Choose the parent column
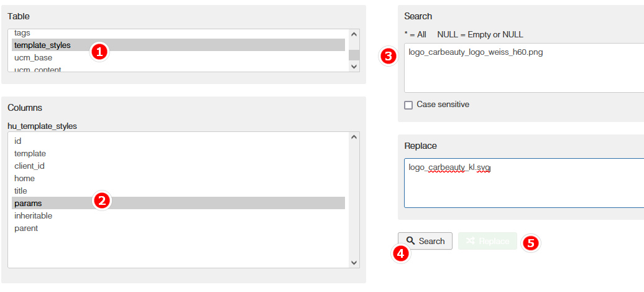The width and height of the screenshot is (644, 292). [26, 228]
